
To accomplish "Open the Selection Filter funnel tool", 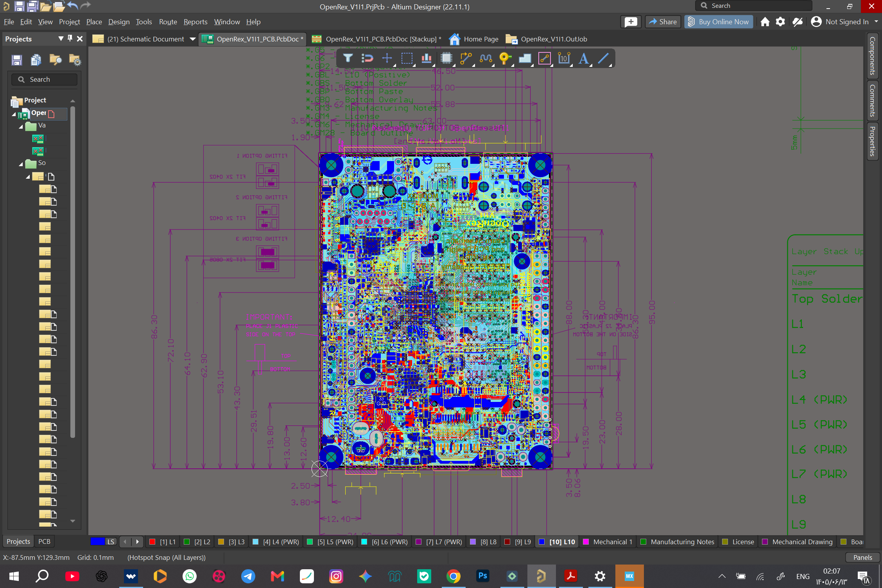I will (x=348, y=58).
